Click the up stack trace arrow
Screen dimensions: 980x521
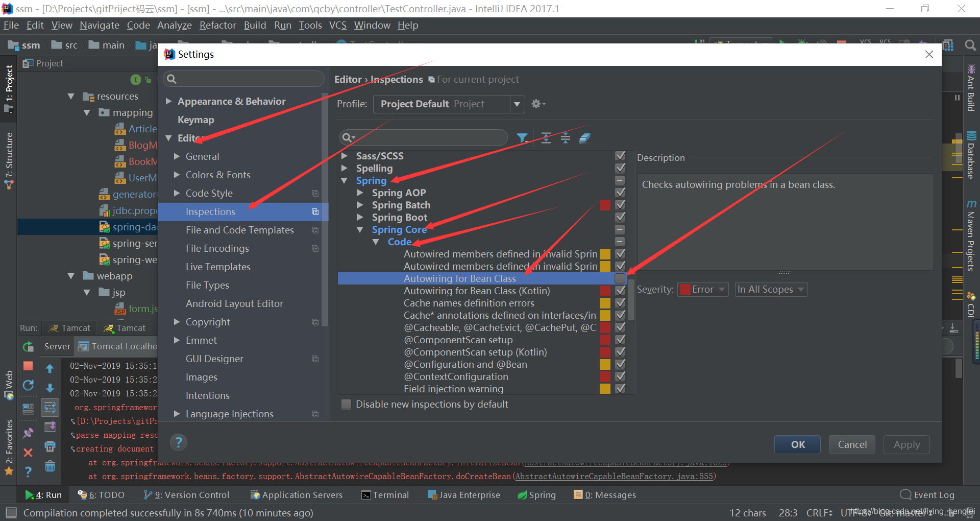click(x=50, y=368)
